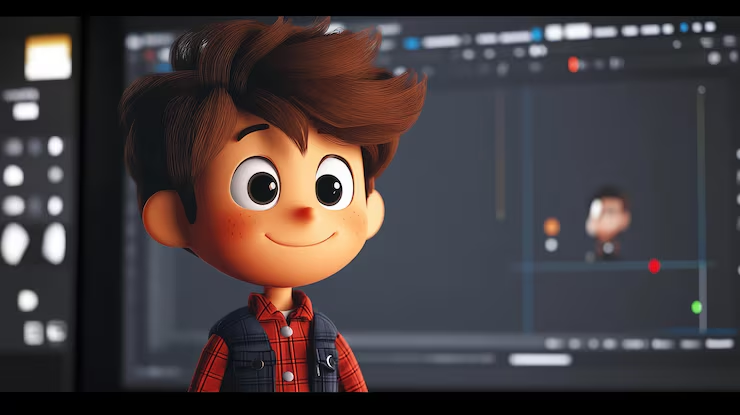Click the red control point on horizontal guide
The width and height of the screenshot is (740, 415).
654,266
